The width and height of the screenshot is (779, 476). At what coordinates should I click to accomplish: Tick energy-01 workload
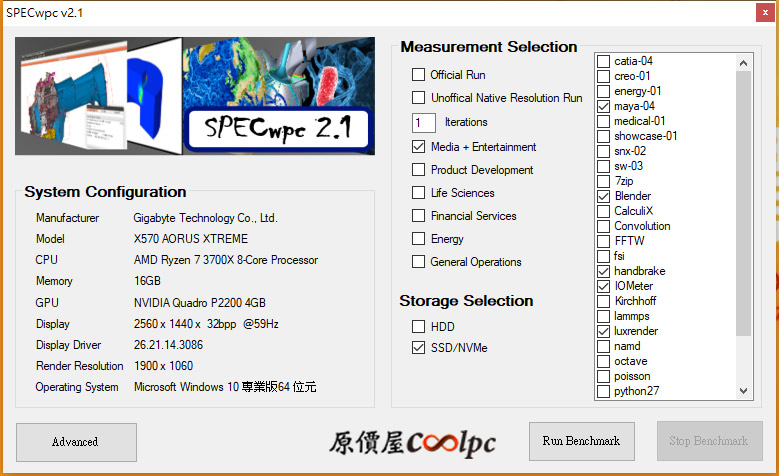[603, 91]
